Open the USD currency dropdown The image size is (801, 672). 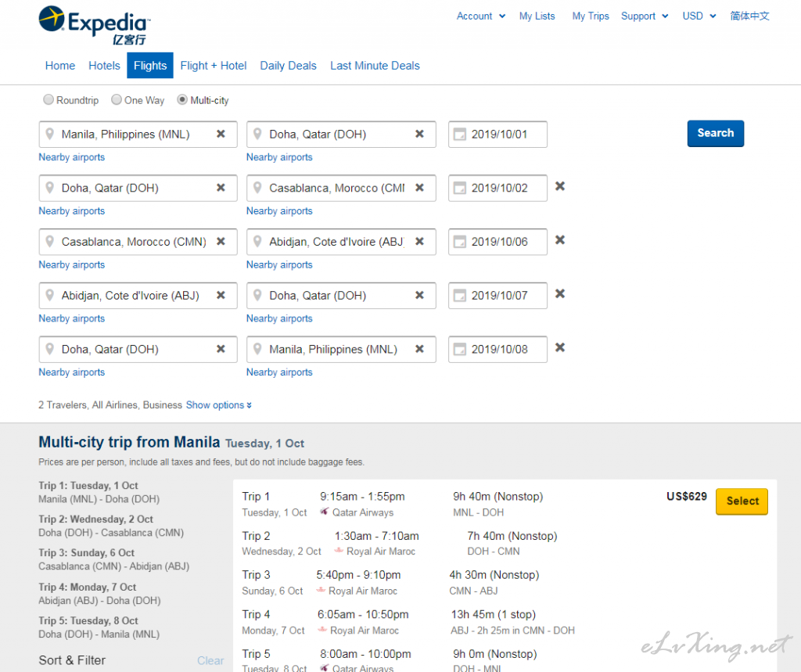pos(699,16)
